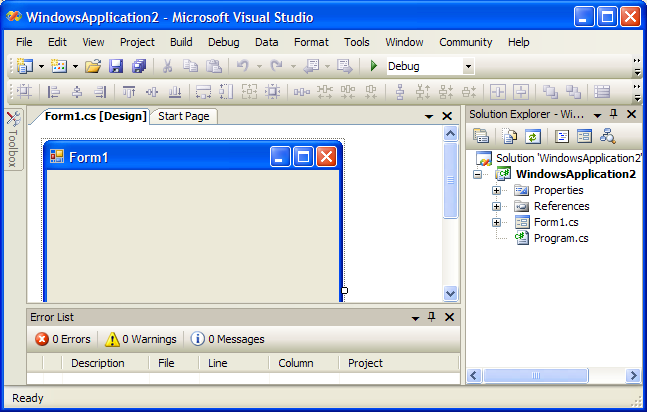This screenshot has height=412, width=647.
Task: Toggle auto-hide pin on Solution Explorer
Action: tap(614, 114)
